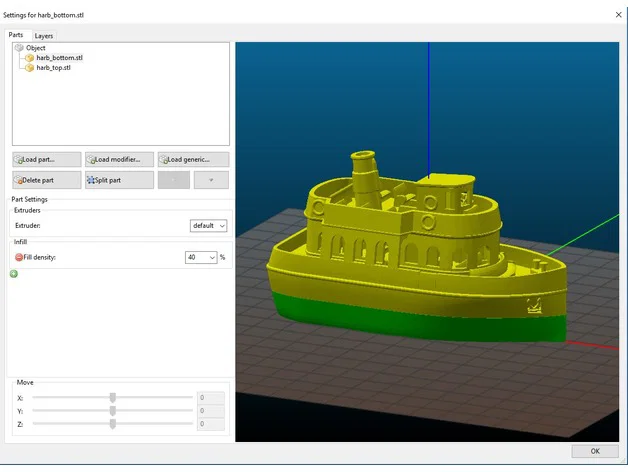Open the Fill density value dropdown
The height and width of the screenshot is (472, 628).
click(x=201, y=257)
